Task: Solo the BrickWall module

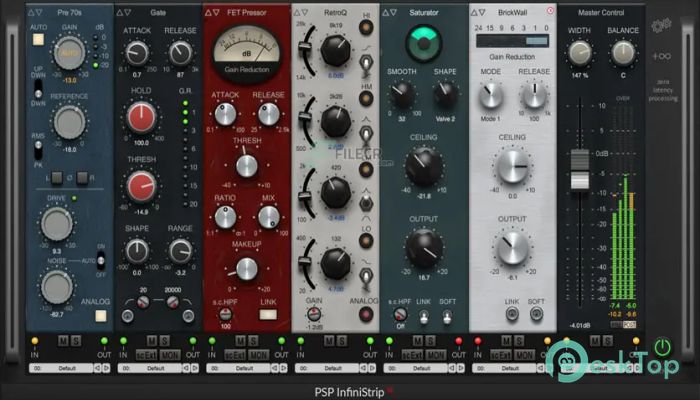Action: [x=519, y=341]
